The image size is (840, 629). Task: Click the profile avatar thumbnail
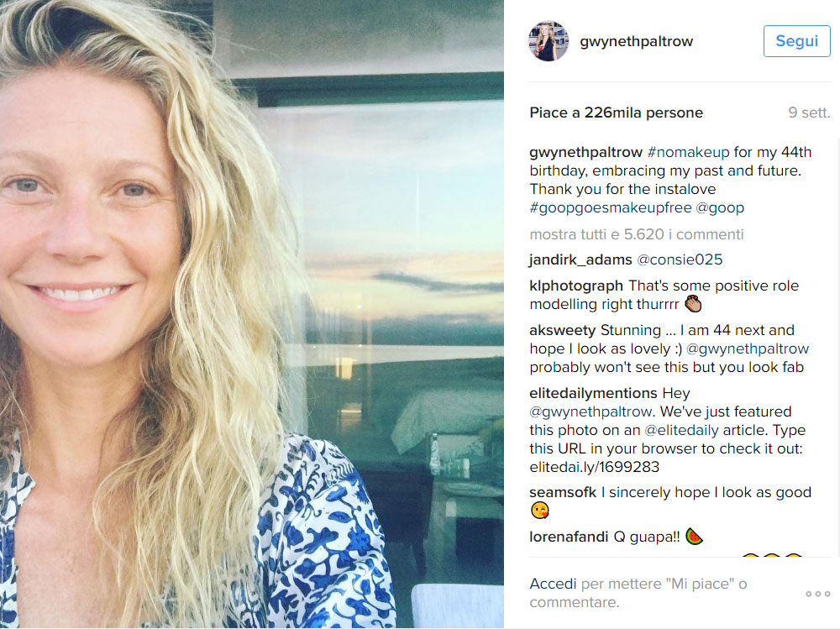(x=549, y=40)
